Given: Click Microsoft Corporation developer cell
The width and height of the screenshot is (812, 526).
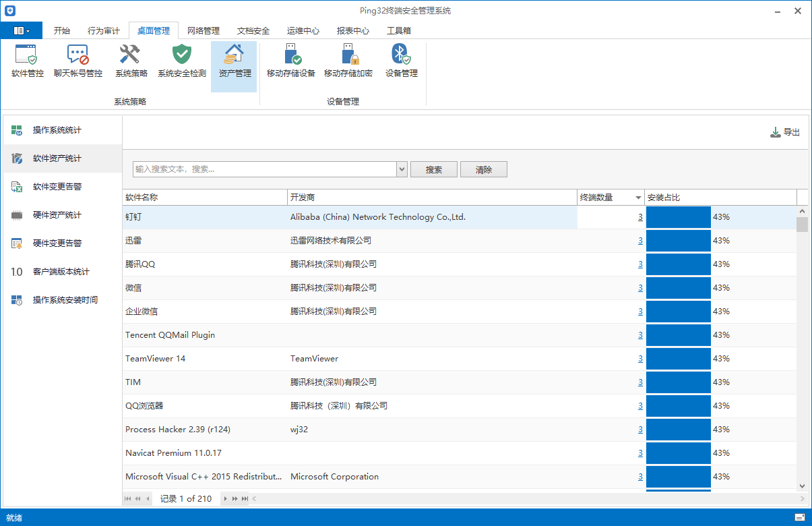Looking at the screenshot, I should tap(432, 477).
